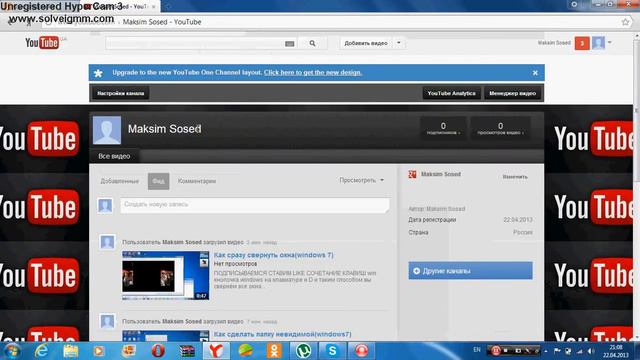Close the YouTube browser tab

click(x=153, y=7)
